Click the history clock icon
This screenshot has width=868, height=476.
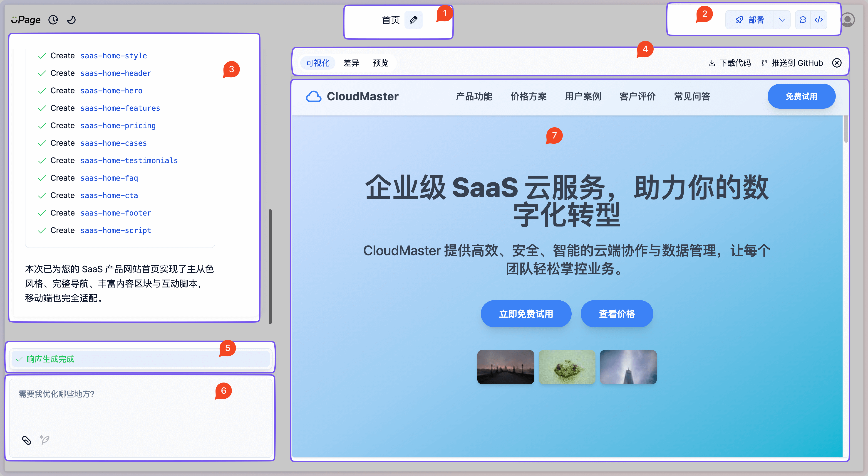53,20
